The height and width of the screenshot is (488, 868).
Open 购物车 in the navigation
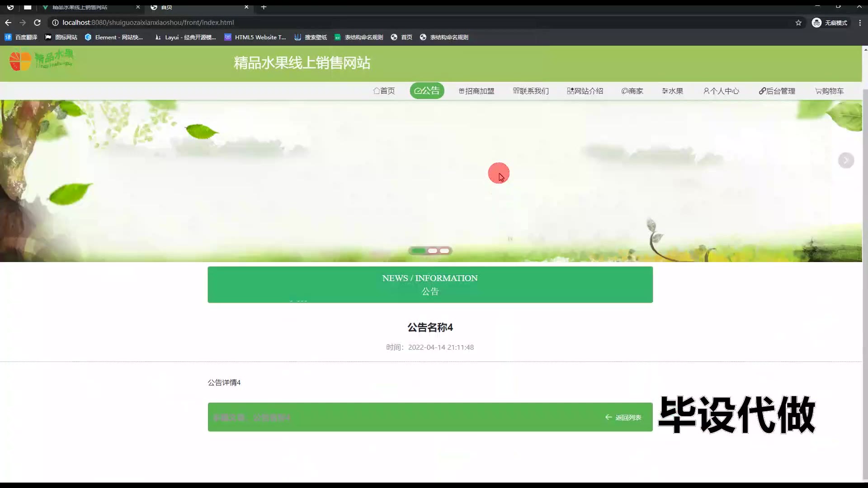(829, 91)
